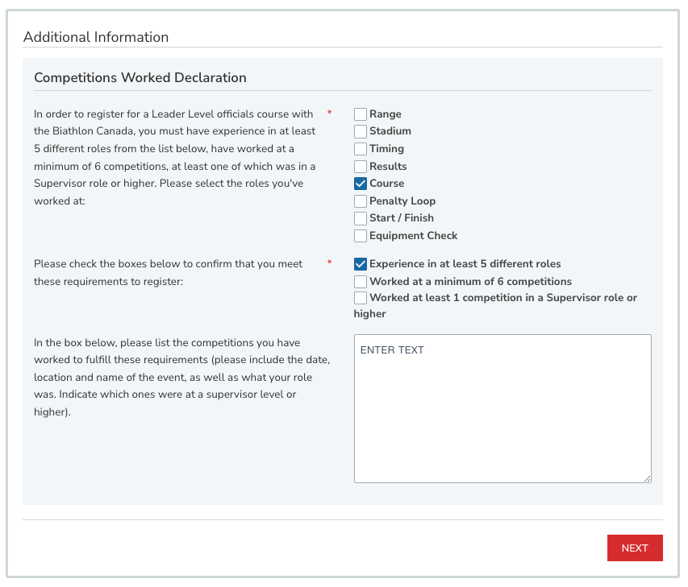Grab the text area resize handle
The width and height of the screenshot is (688, 587).
coord(647,479)
